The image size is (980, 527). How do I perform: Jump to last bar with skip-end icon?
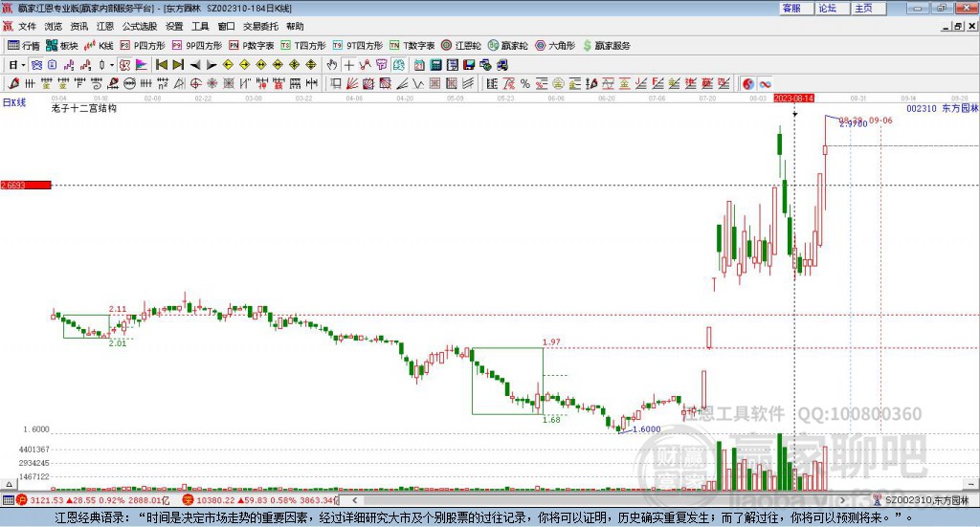(178, 65)
